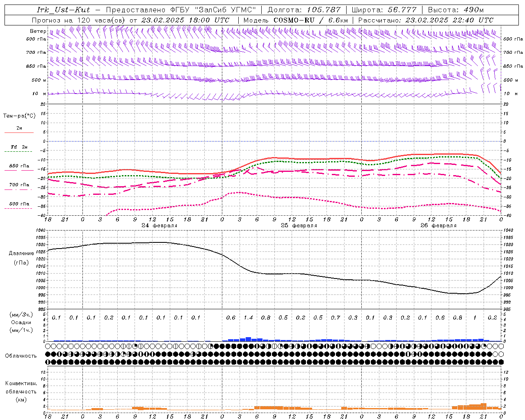Click the 'Долгота: 105.787' header field

coord(304,10)
